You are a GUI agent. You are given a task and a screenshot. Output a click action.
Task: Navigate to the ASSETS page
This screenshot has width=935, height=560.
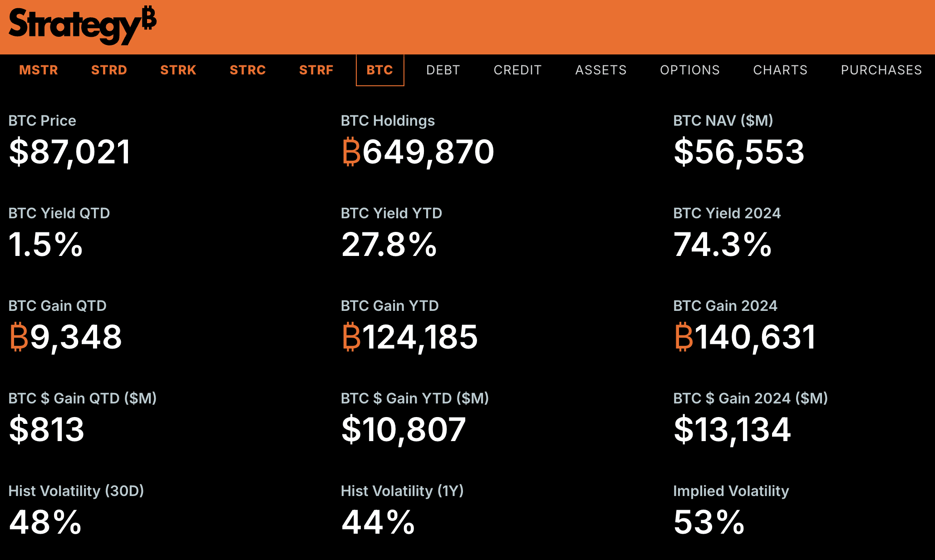601,70
